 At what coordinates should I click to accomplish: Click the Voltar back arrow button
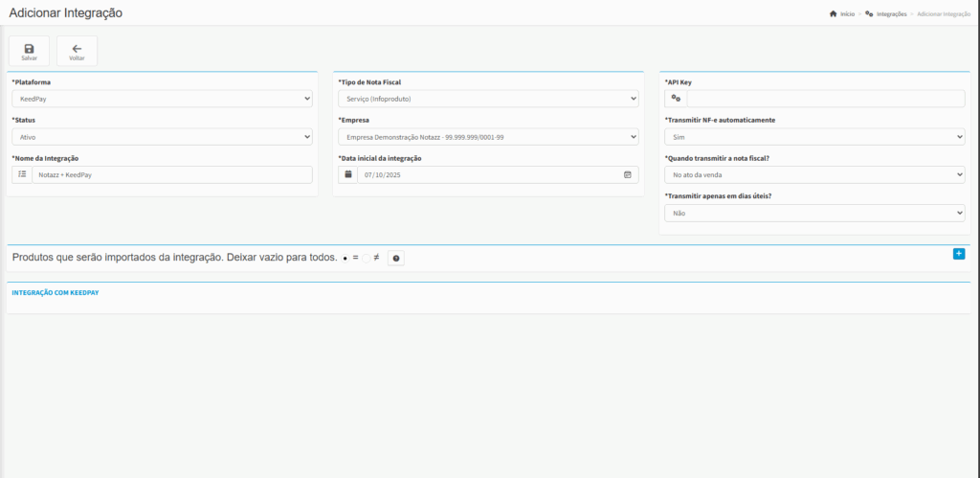(x=77, y=51)
